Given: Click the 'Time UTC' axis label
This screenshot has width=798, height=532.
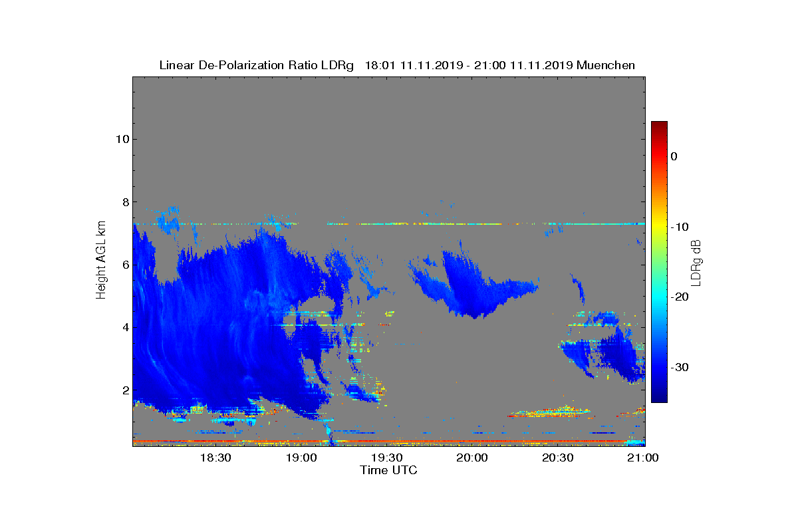Looking at the screenshot, I should point(389,470).
